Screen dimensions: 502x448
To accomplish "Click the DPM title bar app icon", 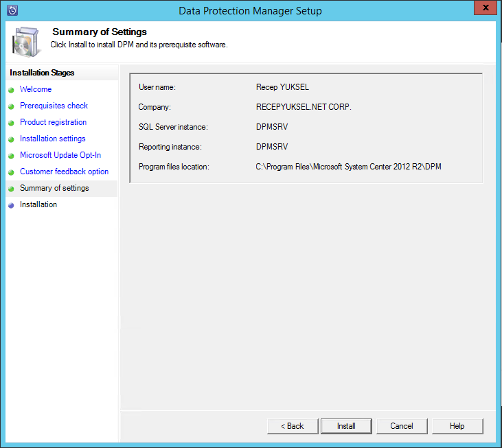I will click(12, 10).
